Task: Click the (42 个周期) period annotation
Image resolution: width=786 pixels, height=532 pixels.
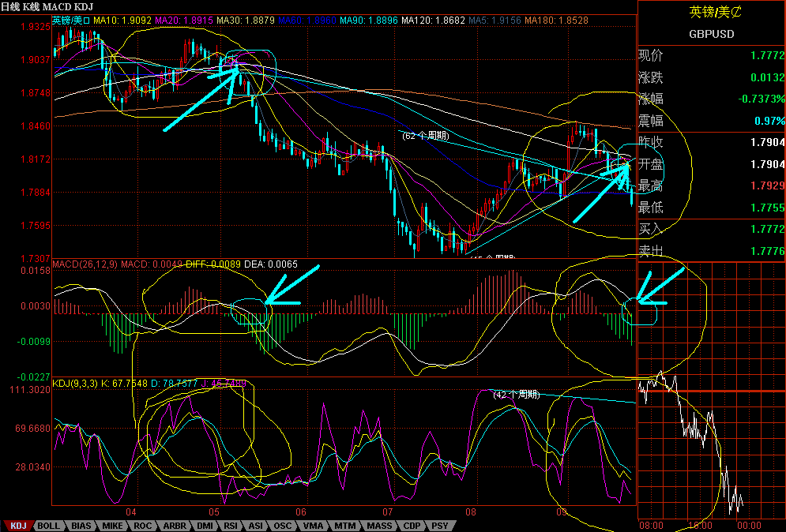Action: coord(517,395)
